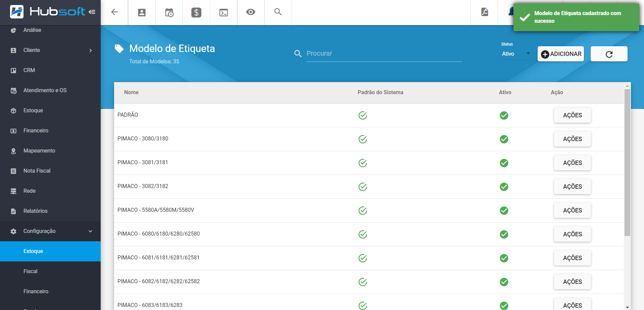Open the PDF document icon
Viewport: 644px width, 310px height.
[485, 12]
